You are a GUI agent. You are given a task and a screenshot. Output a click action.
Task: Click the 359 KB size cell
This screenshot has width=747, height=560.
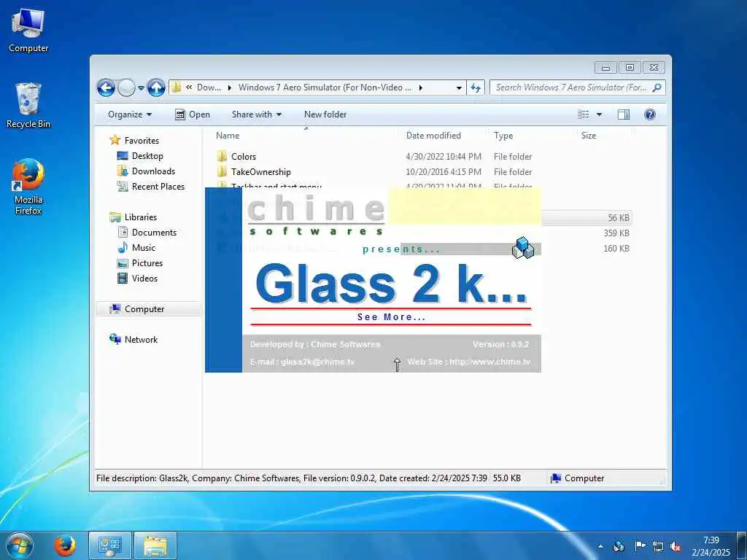click(x=616, y=233)
